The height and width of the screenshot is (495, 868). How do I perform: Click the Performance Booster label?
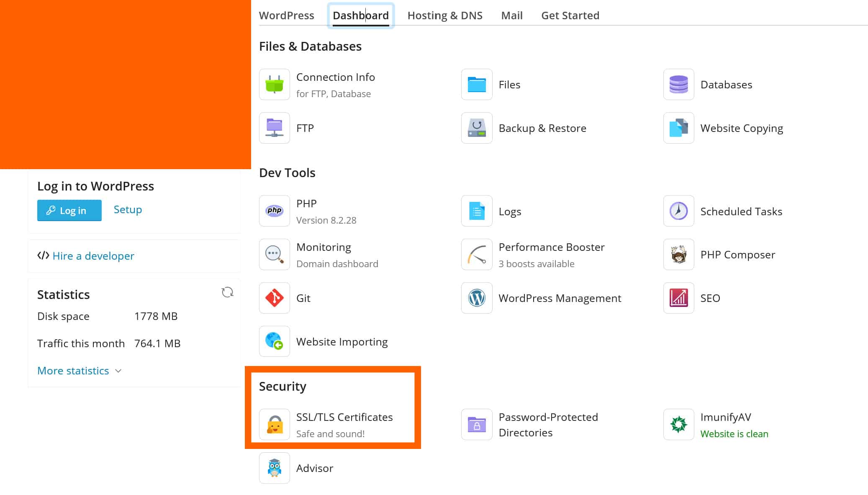click(x=552, y=247)
